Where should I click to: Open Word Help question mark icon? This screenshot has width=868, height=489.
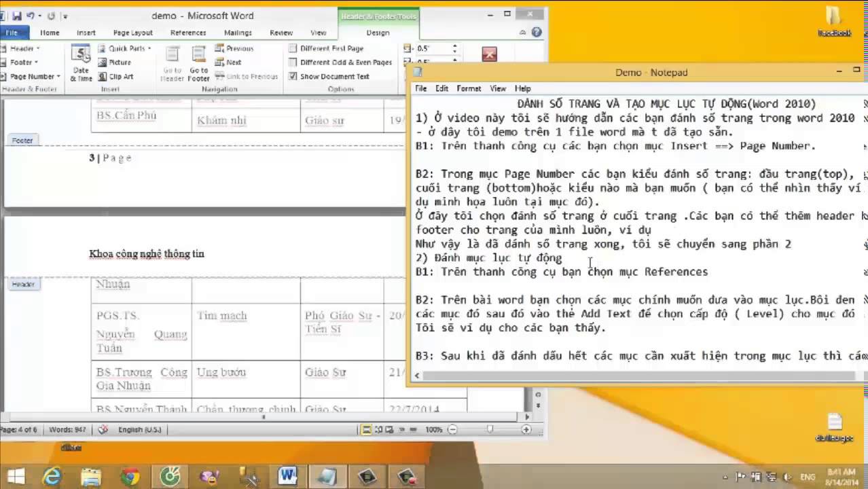point(537,33)
